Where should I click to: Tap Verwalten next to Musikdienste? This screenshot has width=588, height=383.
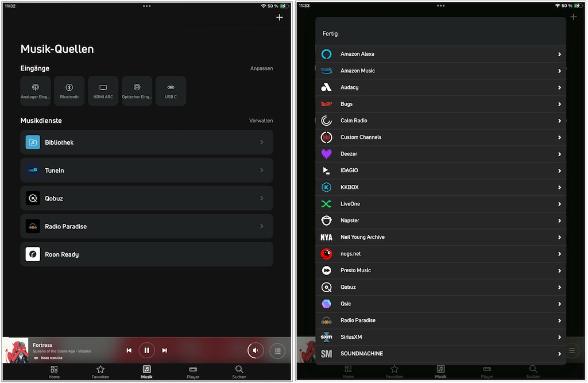tap(261, 121)
